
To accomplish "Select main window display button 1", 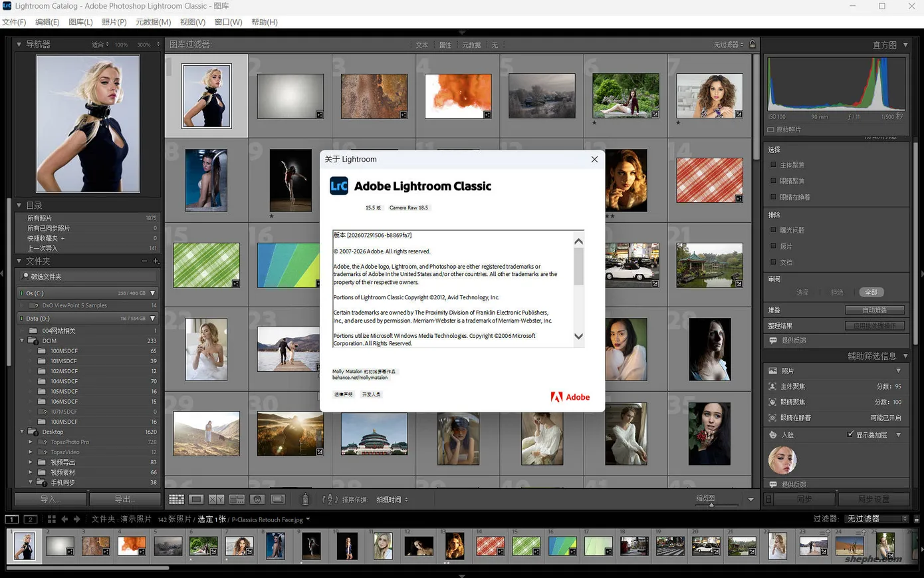I will coord(11,519).
